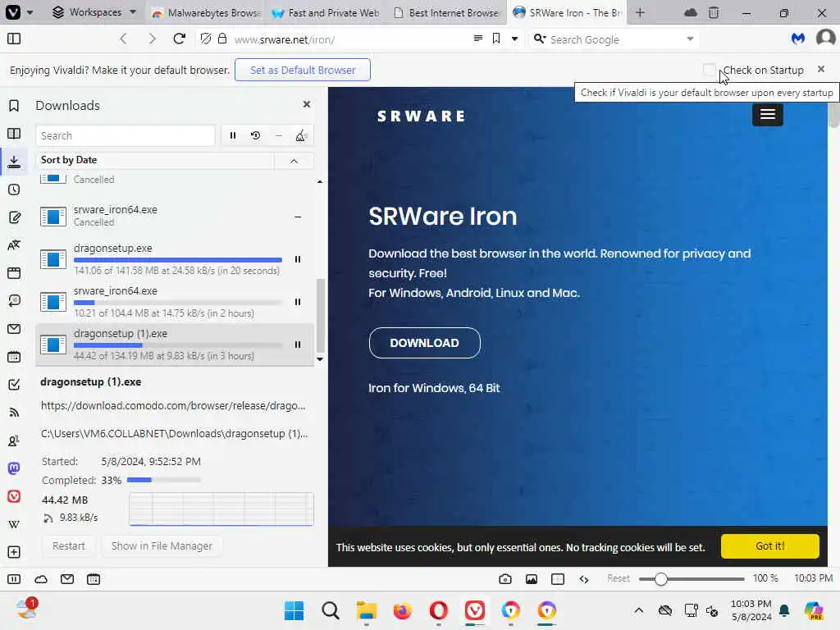Open Reading List panel icon

pyautogui.click(x=14, y=134)
